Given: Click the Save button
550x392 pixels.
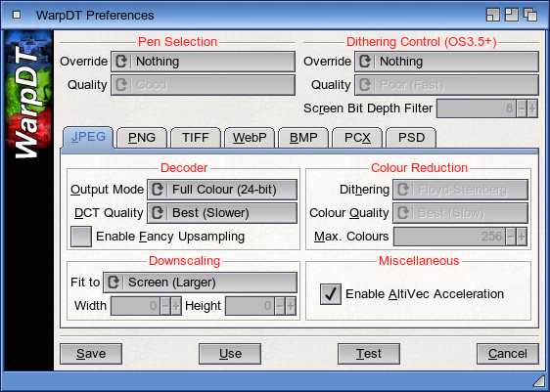Looking at the screenshot, I should click(x=91, y=354).
